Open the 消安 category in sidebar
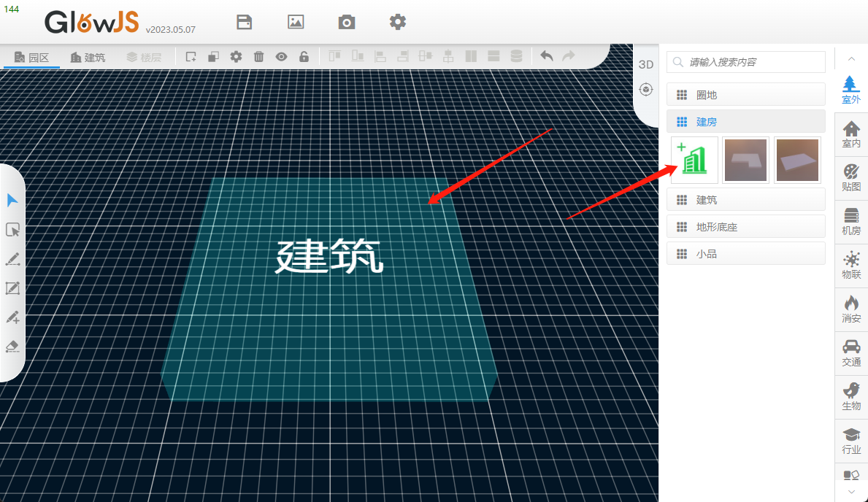868x502 pixels. (851, 310)
